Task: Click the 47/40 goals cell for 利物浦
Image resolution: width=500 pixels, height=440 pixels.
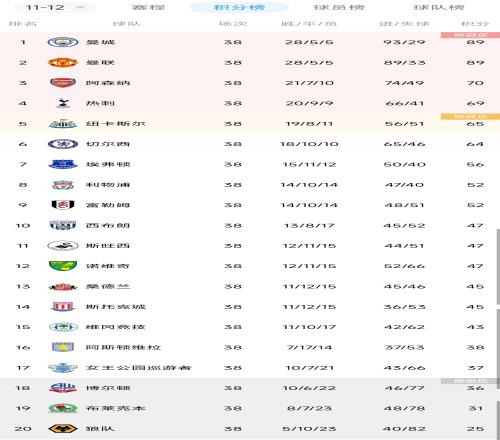Action: point(404,185)
